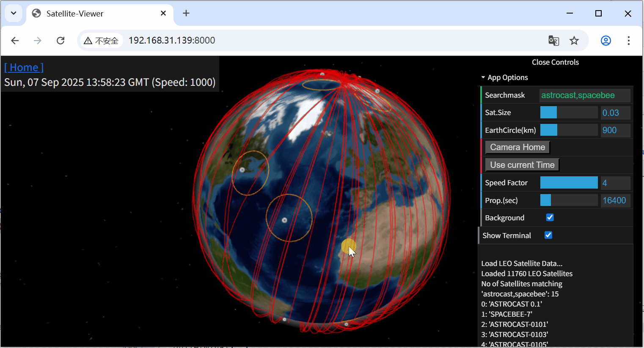
Task: Select terminal line 'ASTROCAST 0.1'
Action: pyautogui.click(x=512, y=304)
